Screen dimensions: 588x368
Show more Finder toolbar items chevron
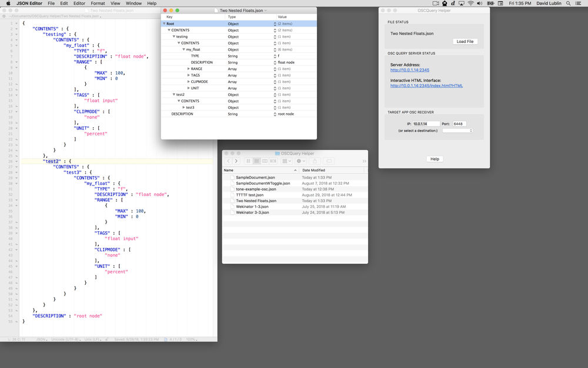pos(364,161)
